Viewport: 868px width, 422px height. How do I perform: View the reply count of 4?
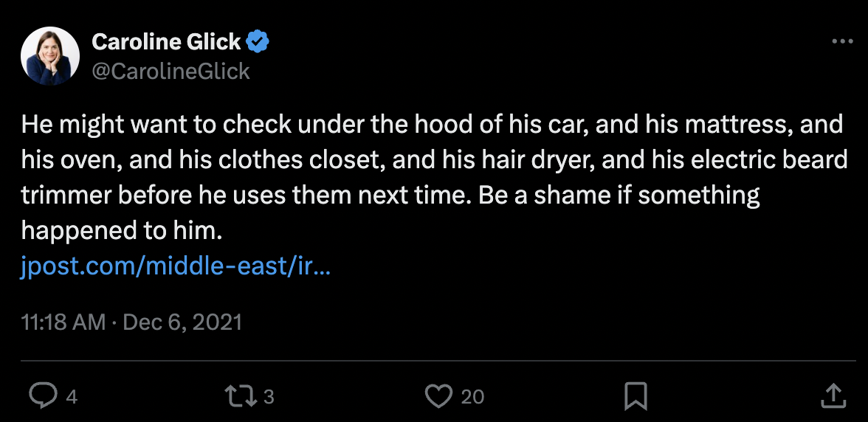coord(72,397)
